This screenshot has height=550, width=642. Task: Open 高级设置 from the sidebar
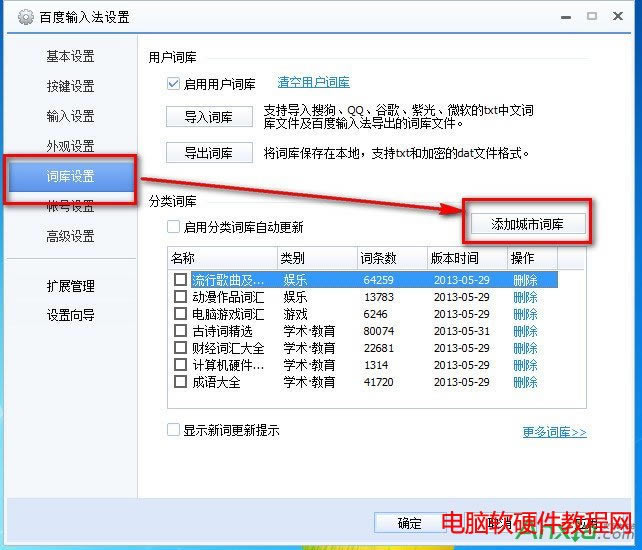pos(70,236)
